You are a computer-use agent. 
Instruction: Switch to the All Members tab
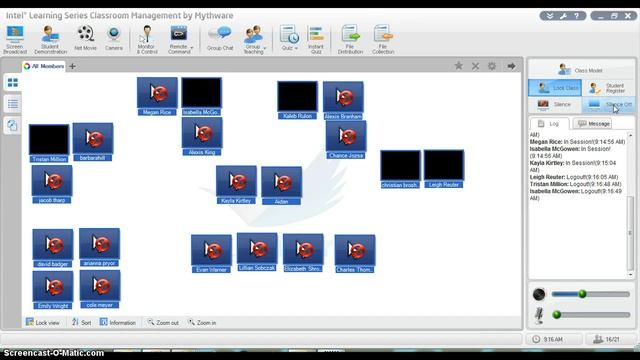tap(44, 66)
